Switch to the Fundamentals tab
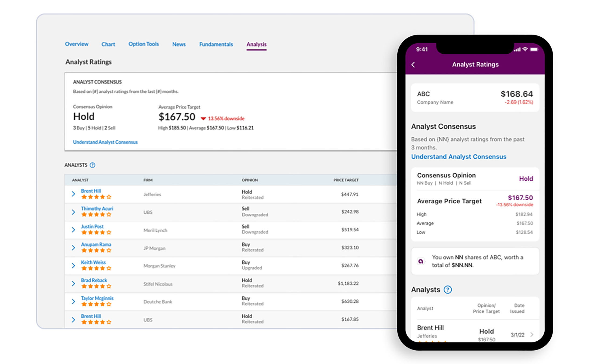589x364 pixels. (216, 44)
